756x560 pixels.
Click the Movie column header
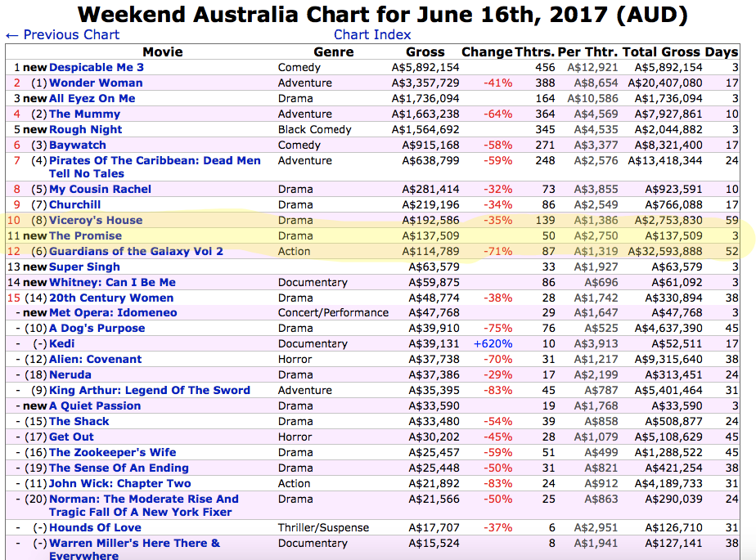[x=163, y=52]
